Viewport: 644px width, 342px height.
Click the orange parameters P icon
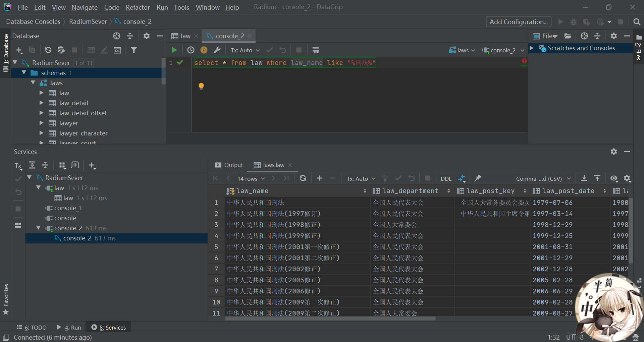[x=204, y=50]
